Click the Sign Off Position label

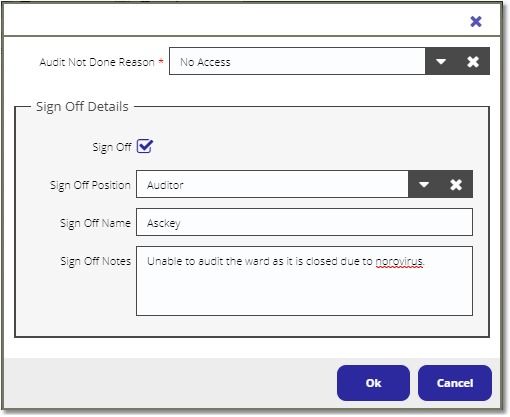90,185
